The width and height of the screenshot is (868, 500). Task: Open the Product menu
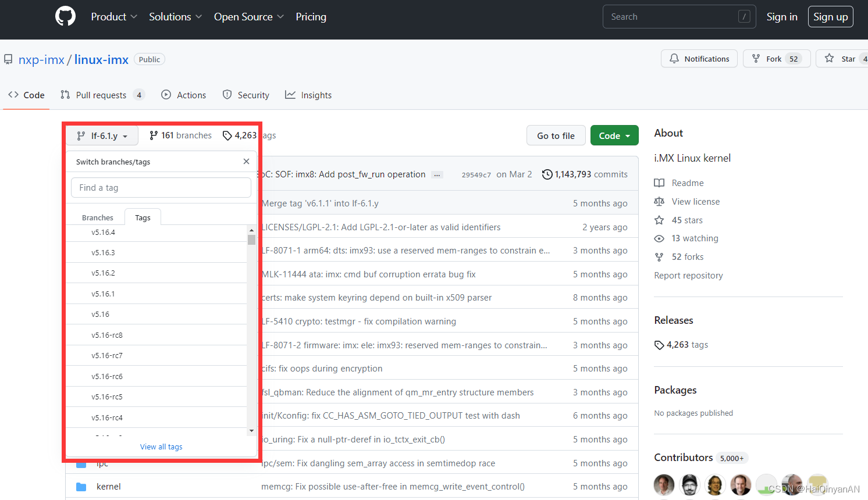(114, 17)
